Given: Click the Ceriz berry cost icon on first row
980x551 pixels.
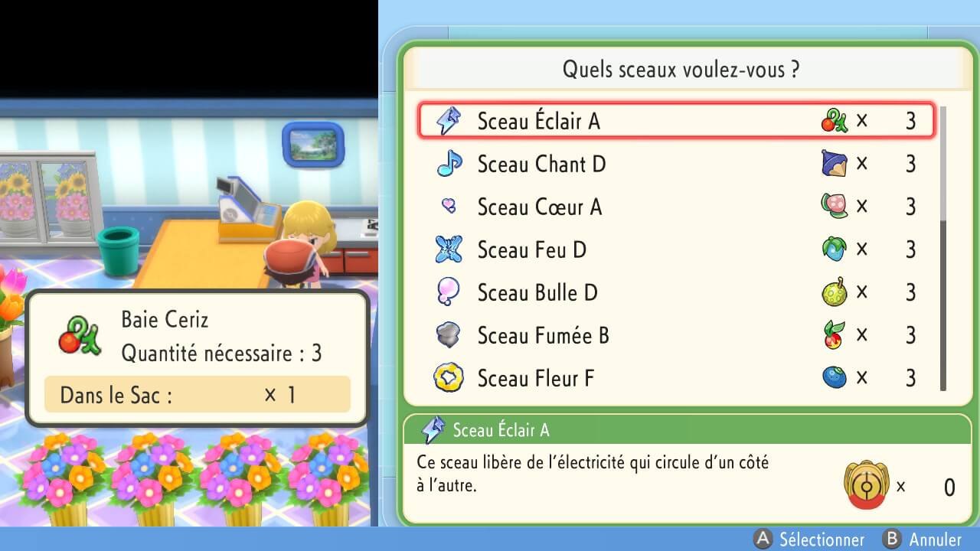Looking at the screenshot, I should pos(835,121).
